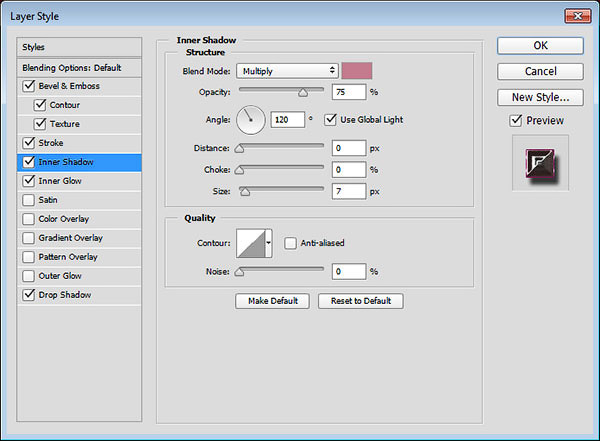Click the Size value field
The width and height of the screenshot is (600, 441).
click(349, 191)
